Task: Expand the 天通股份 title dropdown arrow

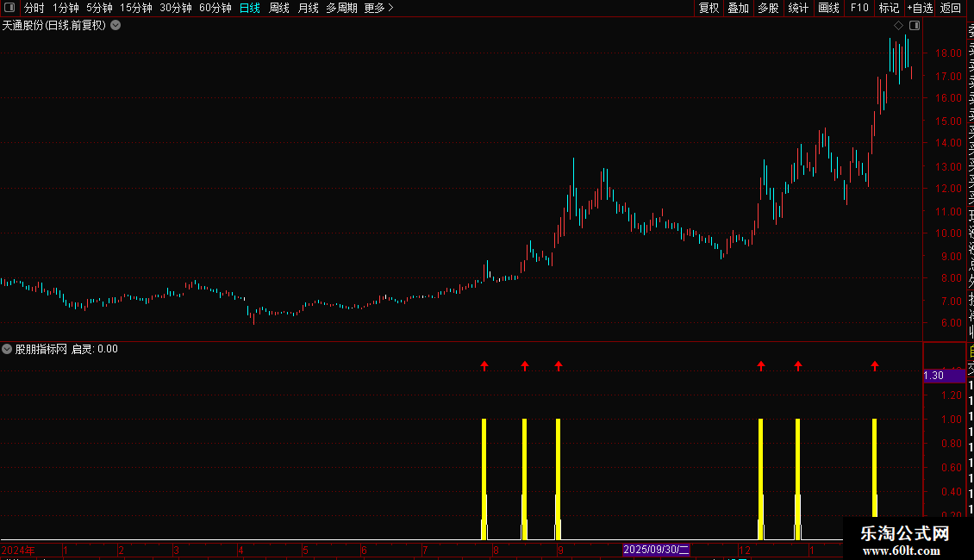Action: [116, 26]
